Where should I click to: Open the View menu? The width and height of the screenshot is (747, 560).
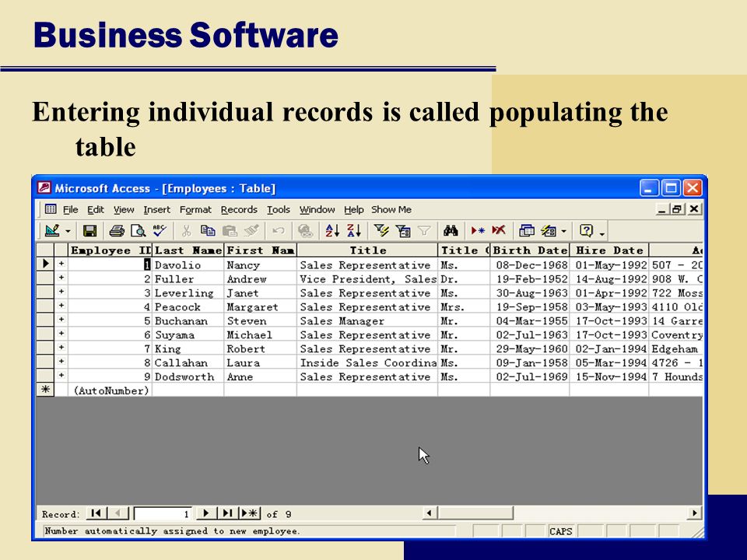coord(124,209)
